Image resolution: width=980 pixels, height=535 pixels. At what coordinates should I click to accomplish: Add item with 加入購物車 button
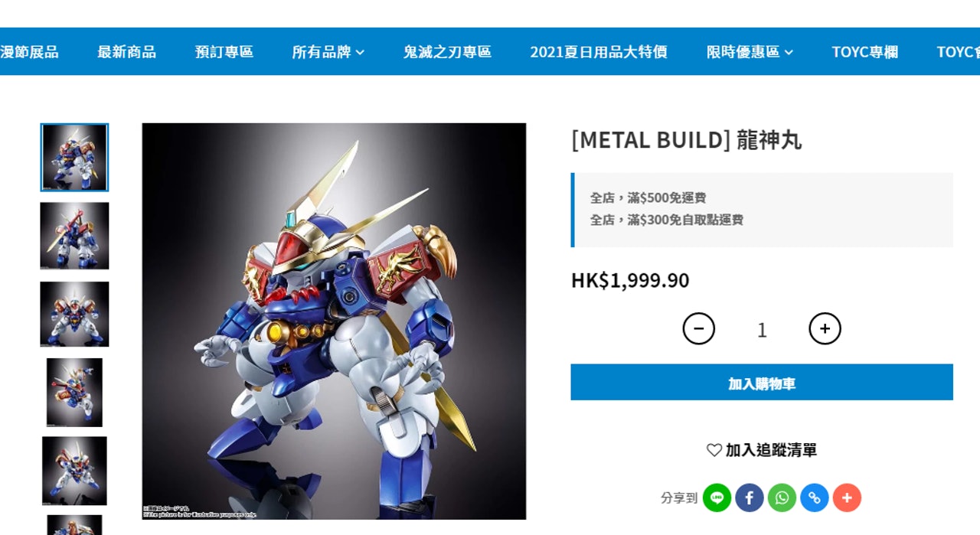tap(762, 382)
